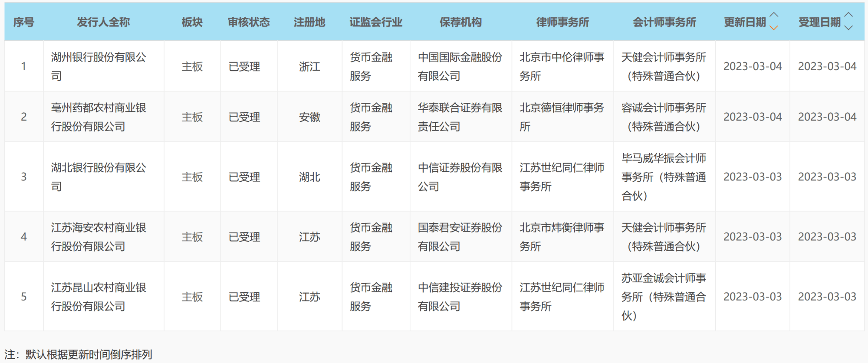The width and height of the screenshot is (868, 363).
Task: Click 货币金融服务 in 江苏海安 row
Action: coord(371,237)
